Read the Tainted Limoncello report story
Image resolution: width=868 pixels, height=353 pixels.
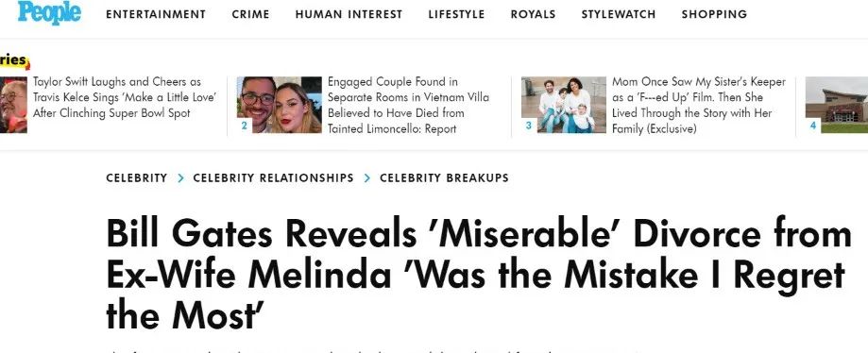tap(409, 105)
